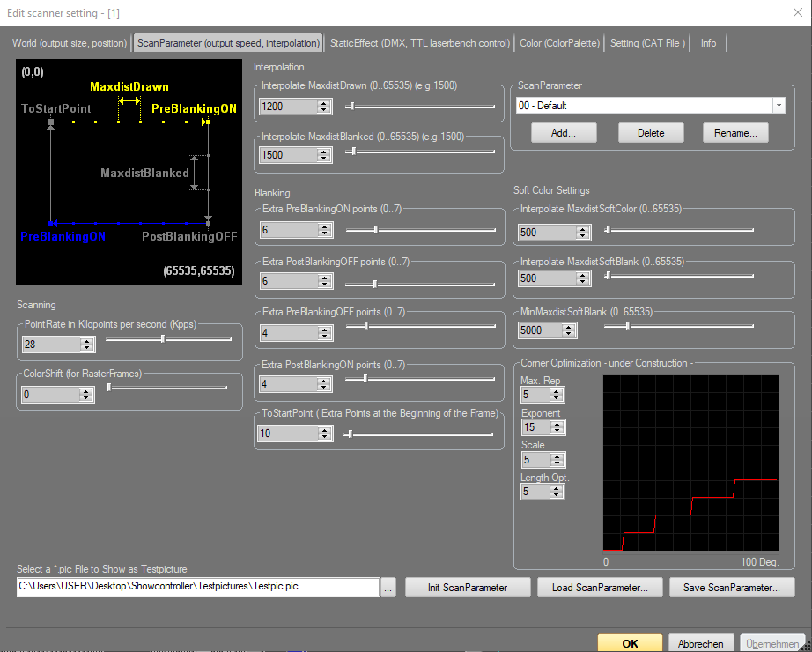Open the StaticEffect DMX tab

[420, 42]
